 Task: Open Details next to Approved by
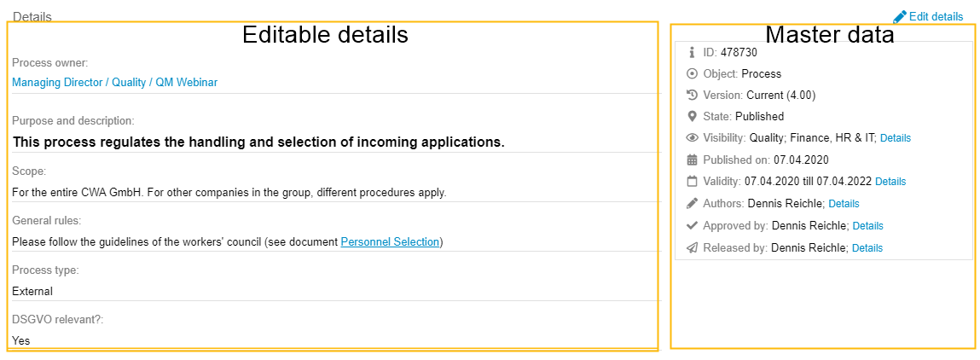[867, 226]
